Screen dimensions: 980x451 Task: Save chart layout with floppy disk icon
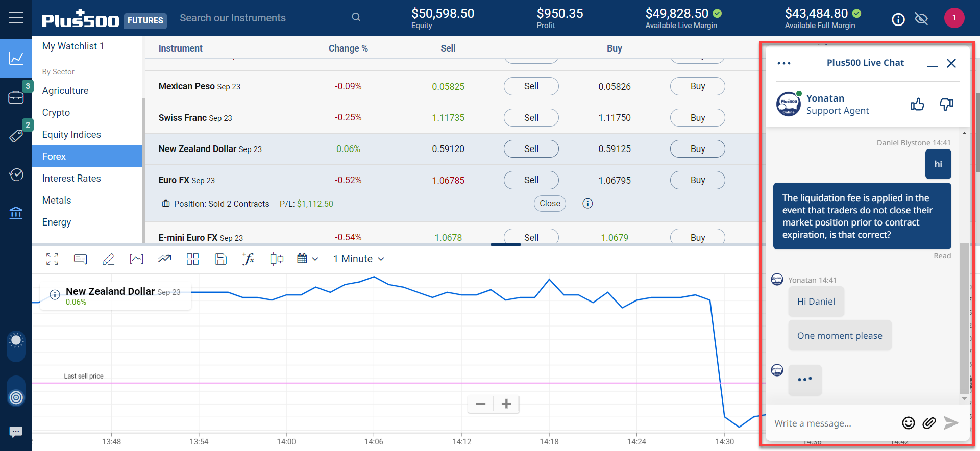[220, 259]
